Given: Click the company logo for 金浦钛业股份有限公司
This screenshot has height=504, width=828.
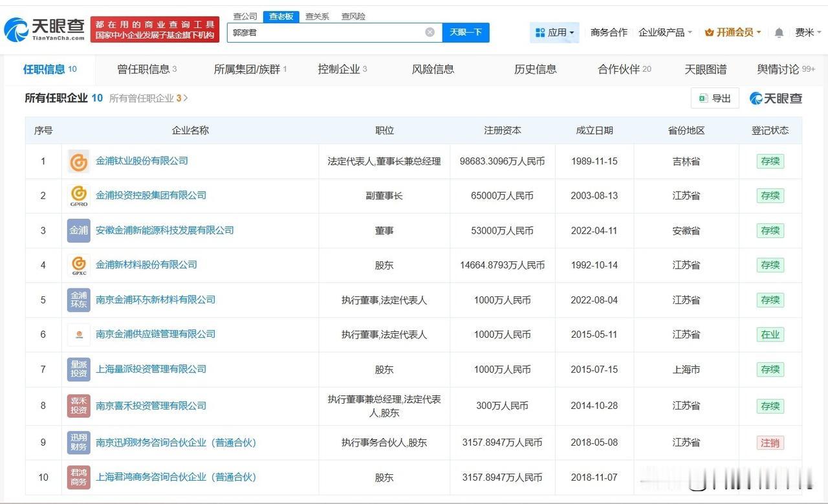Looking at the screenshot, I should [x=79, y=161].
